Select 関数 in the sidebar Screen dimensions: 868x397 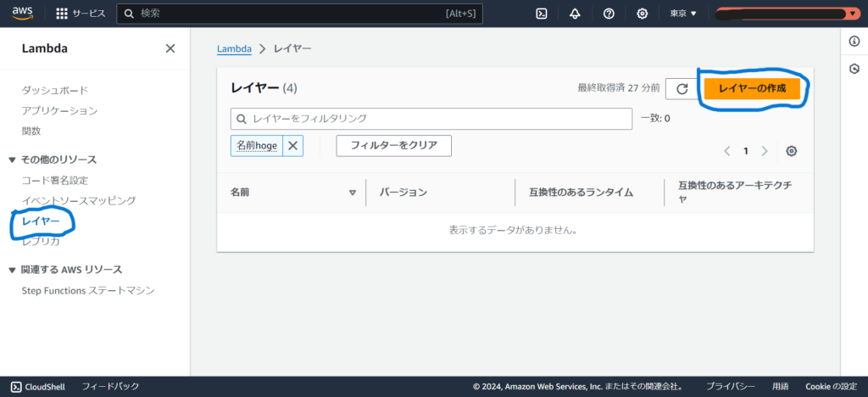[x=31, y=131]
